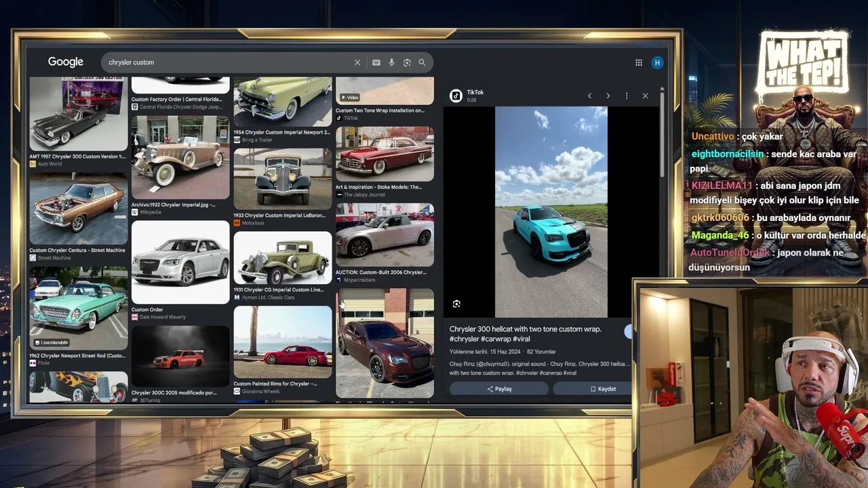Click the Hyman Ltd. Classic Cars source label

pos(268,298)
